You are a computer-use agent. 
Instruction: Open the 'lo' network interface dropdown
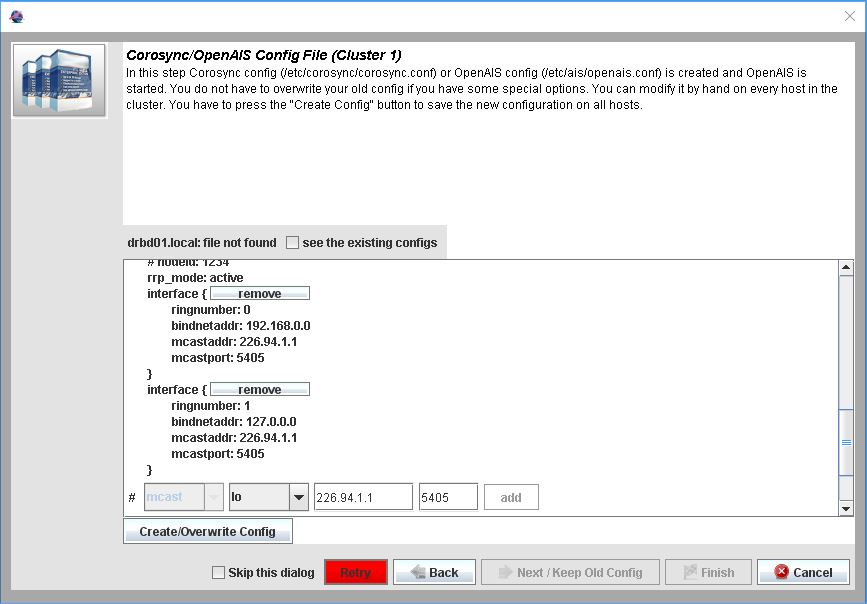[x=269, y=497]
